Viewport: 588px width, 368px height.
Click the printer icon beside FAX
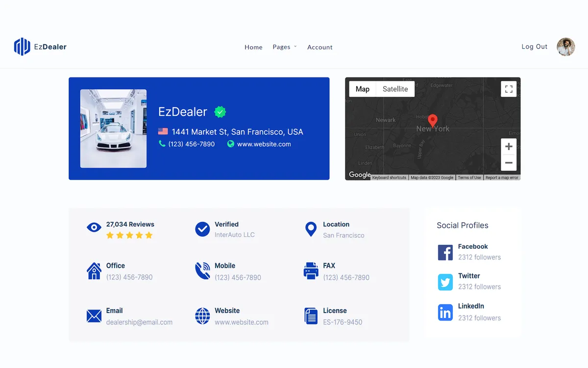[311, 271]
